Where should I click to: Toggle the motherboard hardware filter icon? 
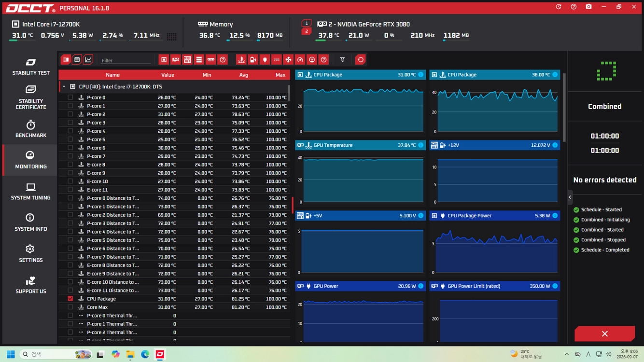click(187, 60)
